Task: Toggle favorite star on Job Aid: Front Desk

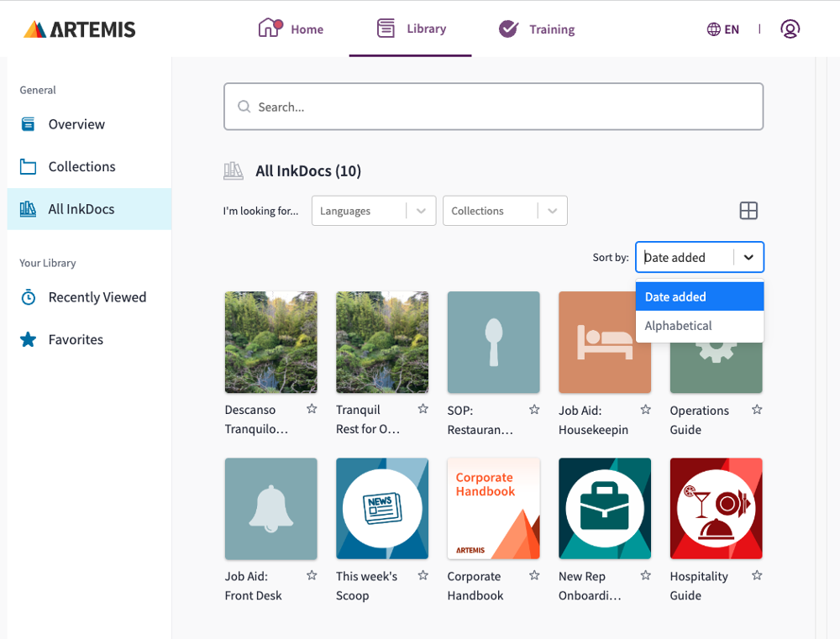Action: [312, 576]
